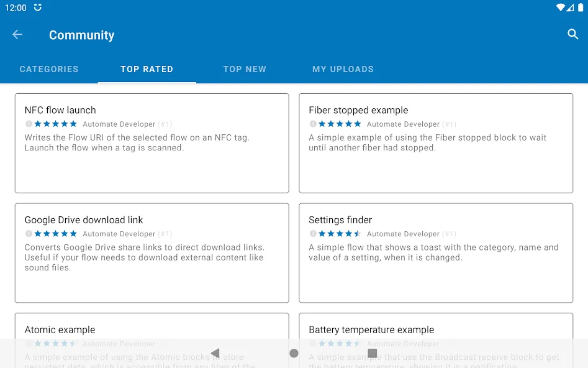Open Google Drive download link flow
Screen dimensions: 588x368
[152, 253]
